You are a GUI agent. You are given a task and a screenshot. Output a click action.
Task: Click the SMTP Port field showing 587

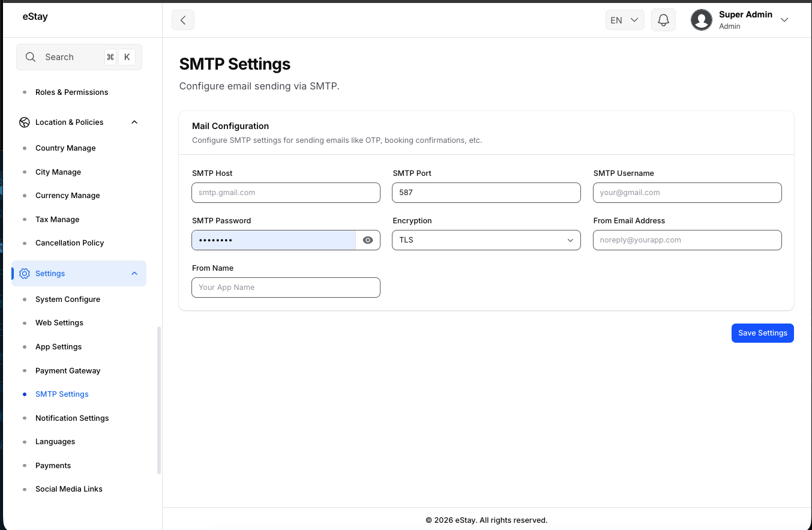pos(486,193)
